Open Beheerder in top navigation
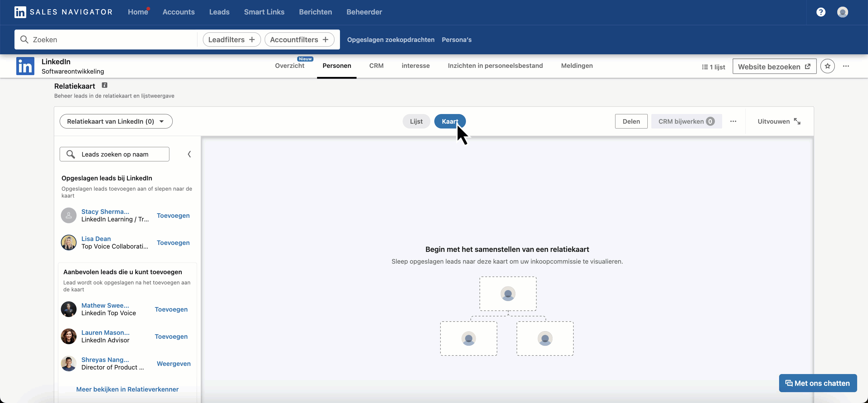Viewport: 868px width, 403px height. (x=364, y=12)
